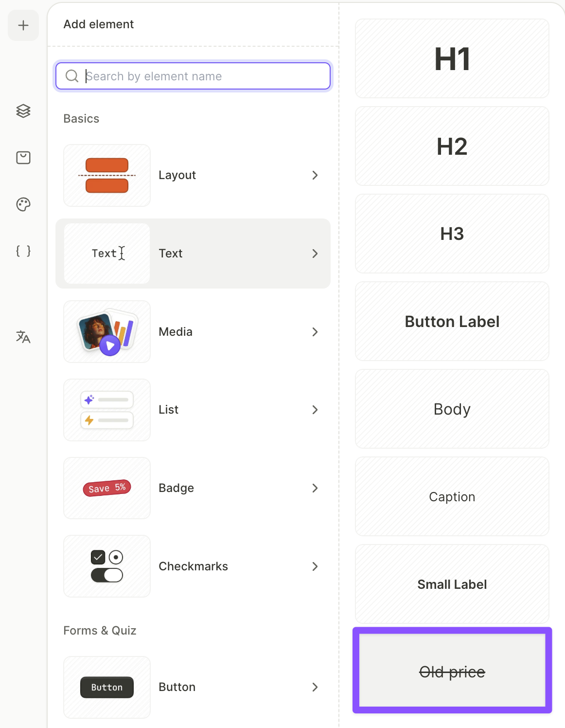Select the Badge category label
The width and height of the screenshot is (565, 728).
tap(176, 488)
